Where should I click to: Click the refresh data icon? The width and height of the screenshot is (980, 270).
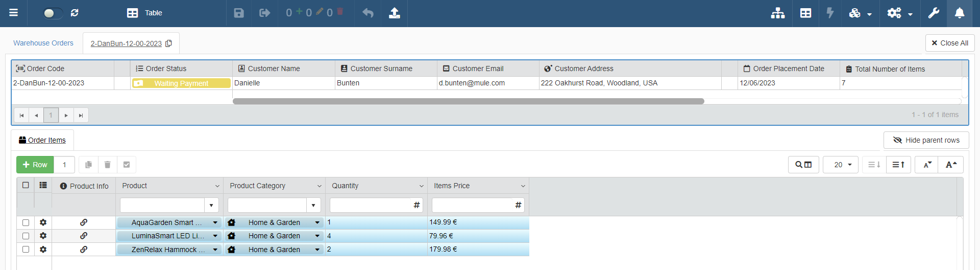(75, 13)
